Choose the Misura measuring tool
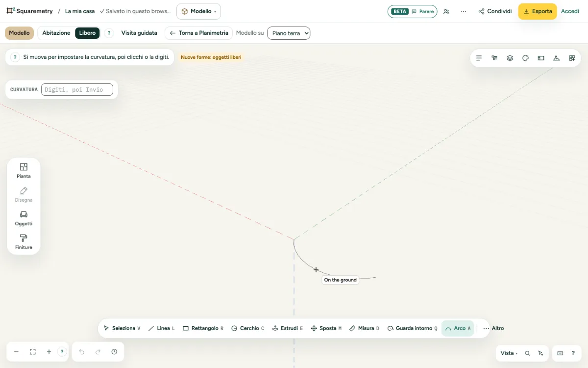Image resolution: width=588 pixels, height=368 pixels. coord(364,328)
